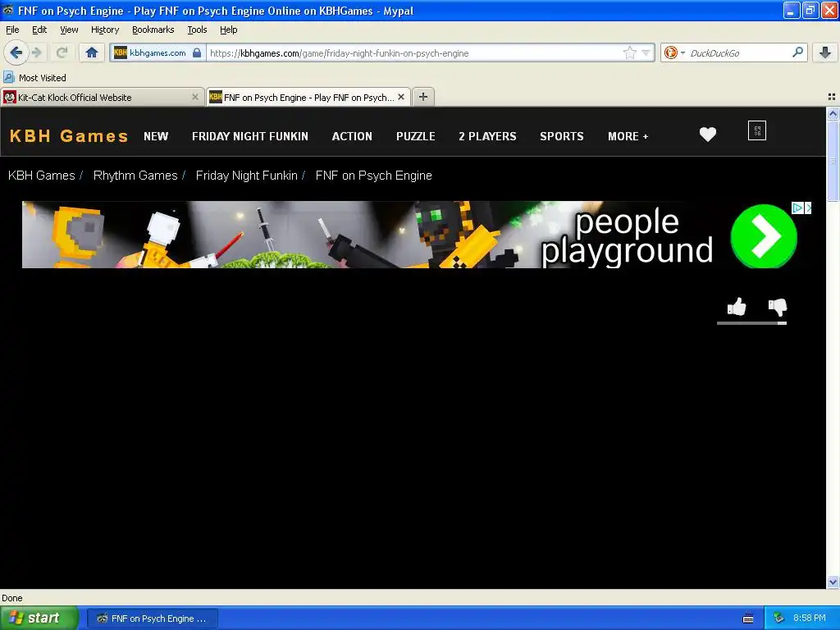Open the ACTION games category

click(352, 136)
